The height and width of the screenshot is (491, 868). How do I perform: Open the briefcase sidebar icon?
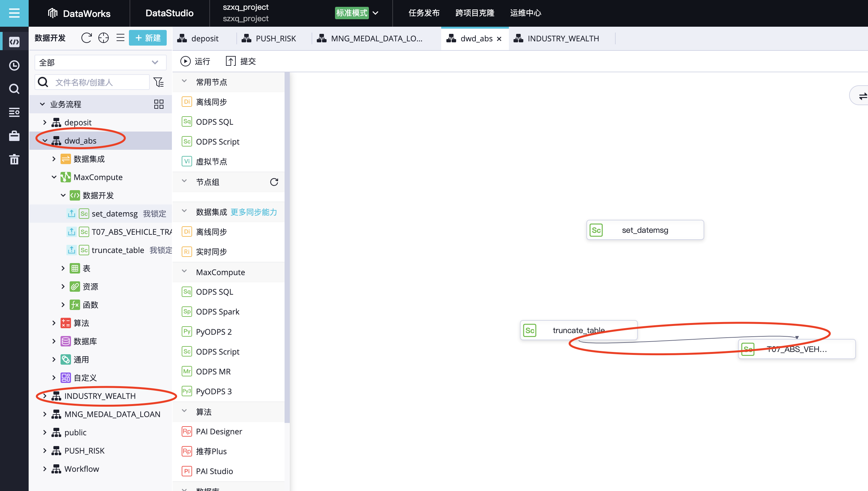coord(14,136)
